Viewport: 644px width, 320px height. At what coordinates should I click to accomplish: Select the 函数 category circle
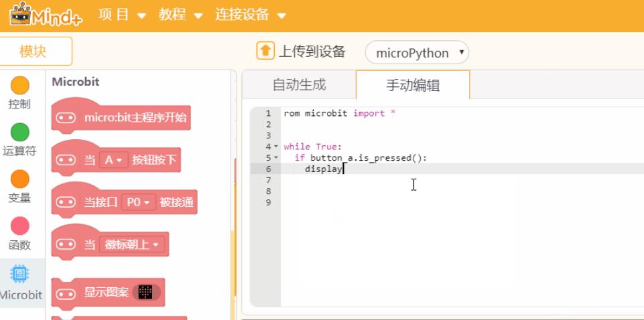pyautogui.click(x=19, y=226)
